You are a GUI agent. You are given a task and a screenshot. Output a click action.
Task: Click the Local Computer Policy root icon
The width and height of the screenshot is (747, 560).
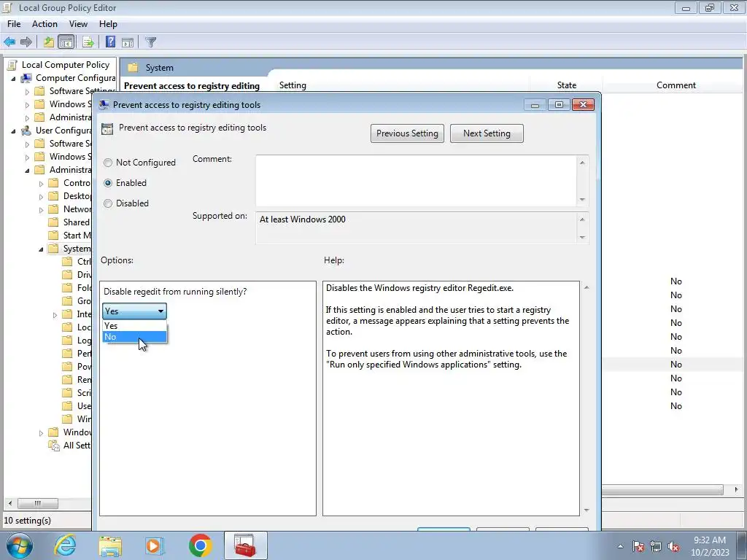[x=12, y=65]
